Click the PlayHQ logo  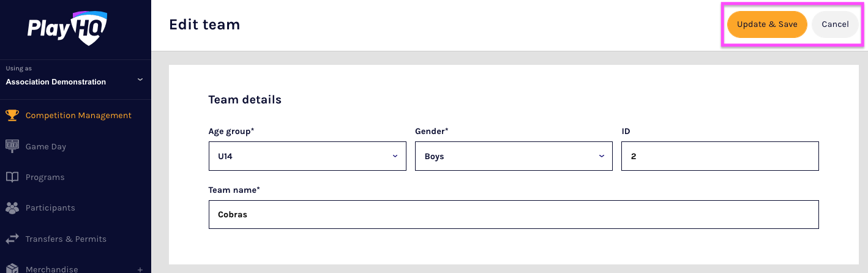pyautogui.click(x=67, y=28)
